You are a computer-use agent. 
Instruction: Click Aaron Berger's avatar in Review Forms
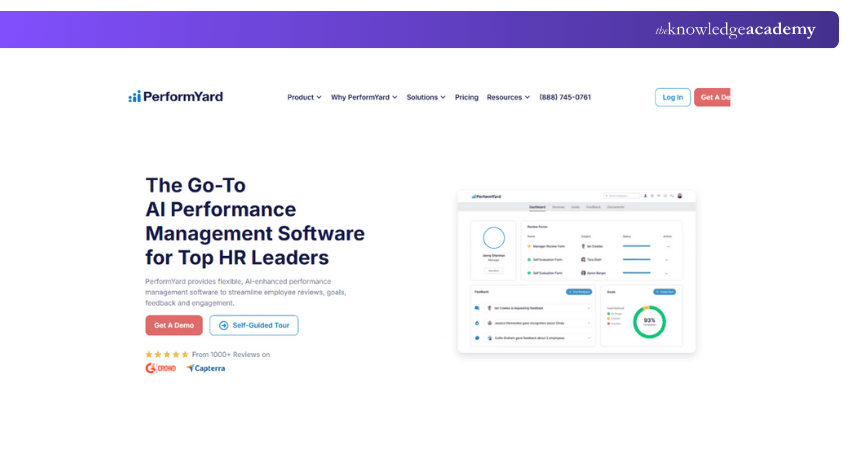(583, 273)
